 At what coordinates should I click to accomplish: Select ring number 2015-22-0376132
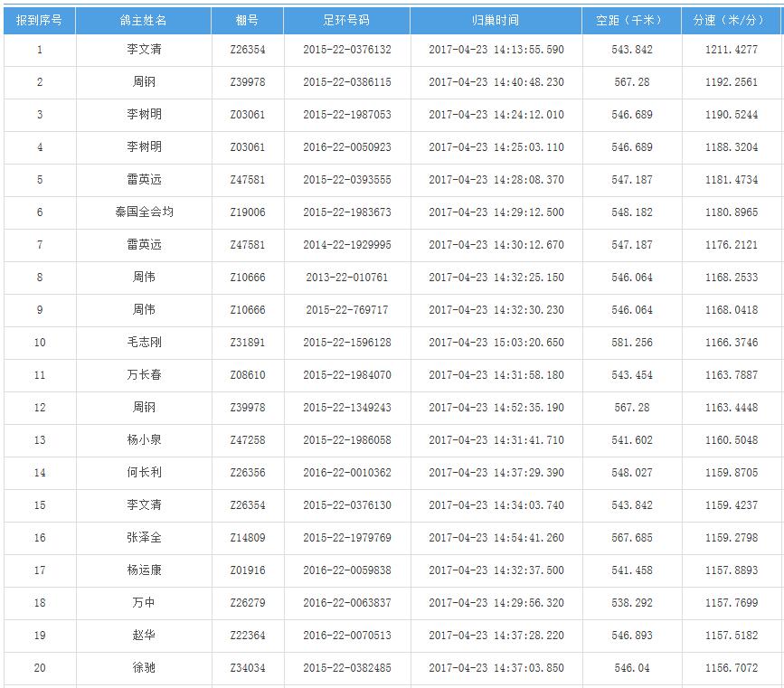346,50
